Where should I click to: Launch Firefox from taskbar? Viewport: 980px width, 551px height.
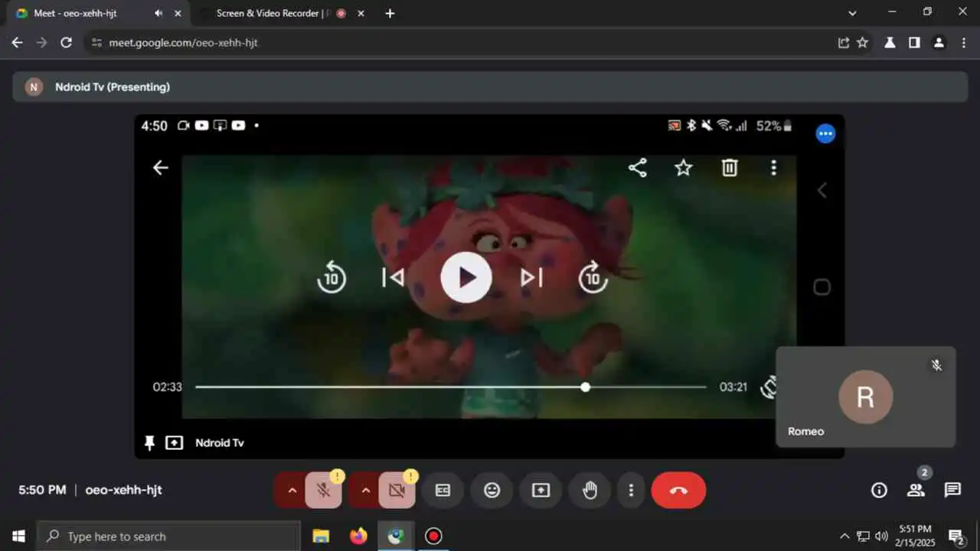[x=358, y=536]
